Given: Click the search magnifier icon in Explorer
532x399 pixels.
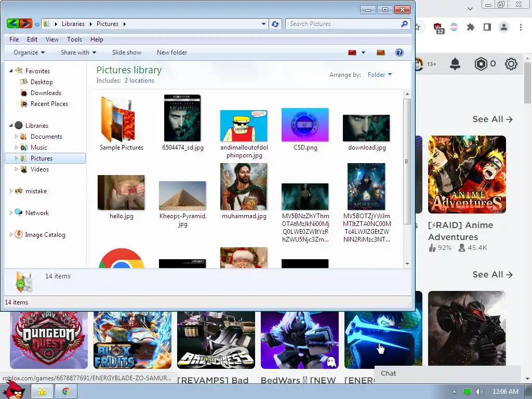Looking at the screenshot, I should pos(404,24).
